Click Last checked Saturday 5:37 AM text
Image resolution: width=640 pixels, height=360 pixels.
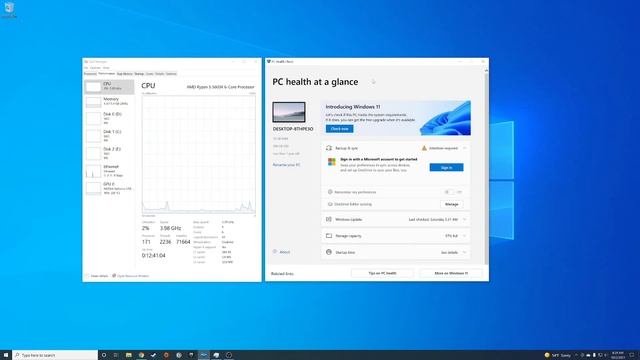(x=433, y=220)
